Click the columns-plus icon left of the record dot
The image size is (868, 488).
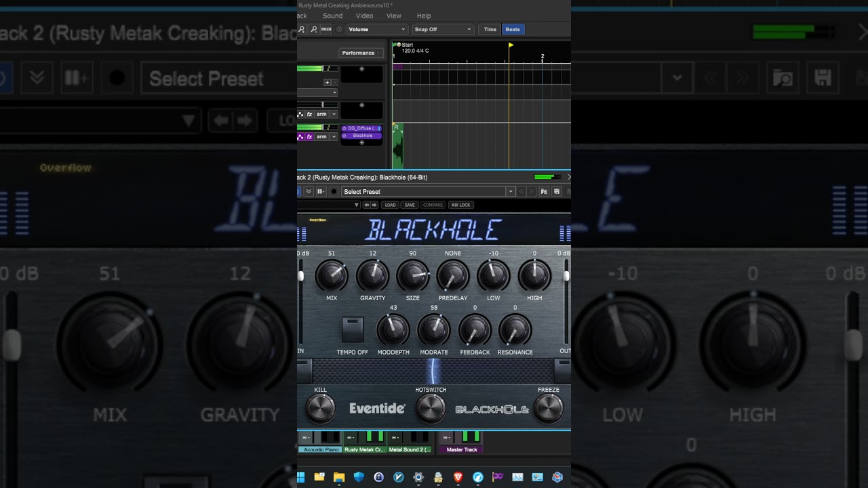[x=321, y=192]
